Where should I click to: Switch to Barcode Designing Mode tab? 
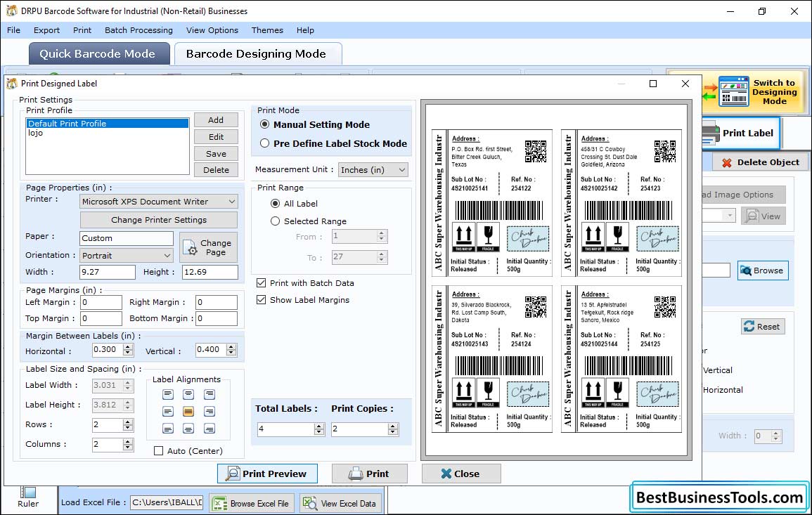point(258,54)
